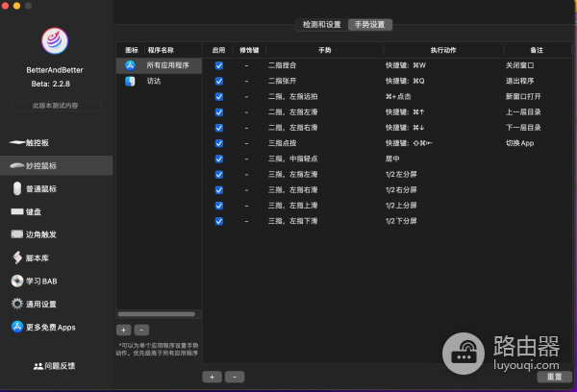Screen dimensions: 577x392
Task: Click the 手势 column header
Action: (x=325, y=50)
